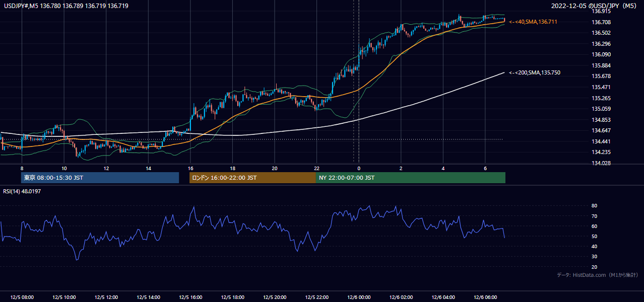Click the 12/5 10:00 time axis label

64,297
